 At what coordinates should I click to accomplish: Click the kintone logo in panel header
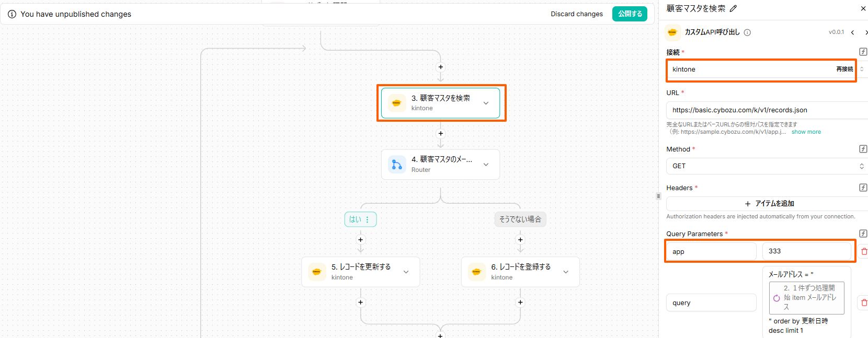pos(672,32)
